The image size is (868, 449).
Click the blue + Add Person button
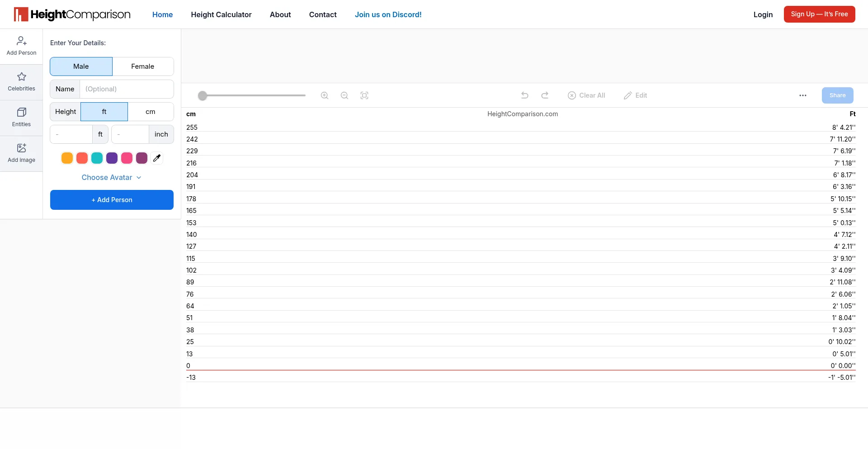(x=112, y=200)
